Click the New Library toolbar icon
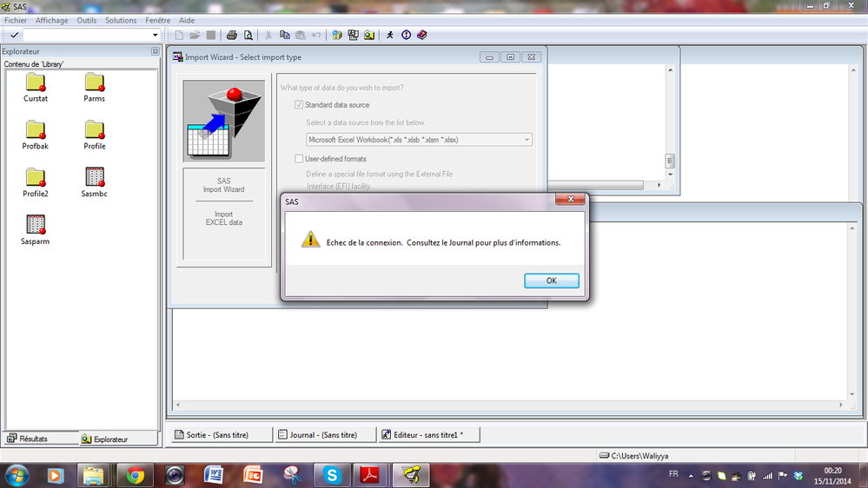This screenshot has height=488, width=868. [x=337, y=35]
